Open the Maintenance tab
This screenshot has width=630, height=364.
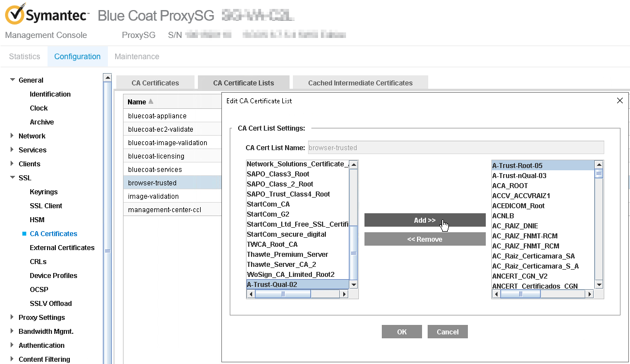click(137, 56)
